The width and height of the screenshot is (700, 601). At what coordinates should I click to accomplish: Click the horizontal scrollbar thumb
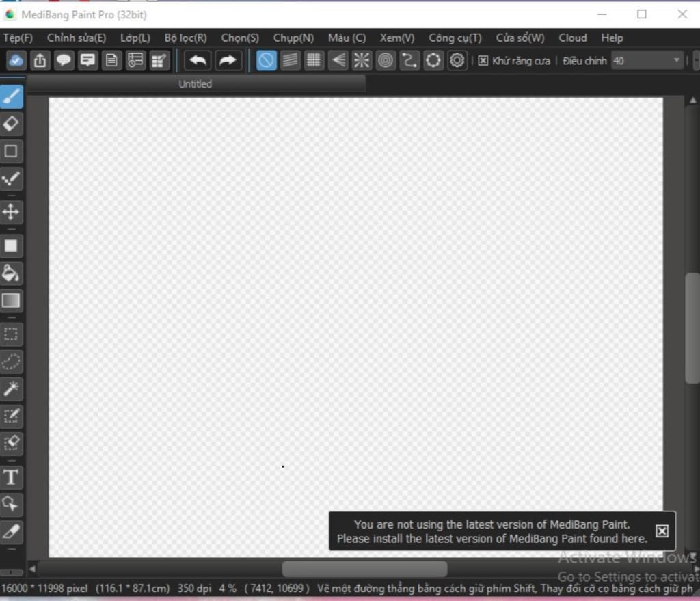point(364,569)
